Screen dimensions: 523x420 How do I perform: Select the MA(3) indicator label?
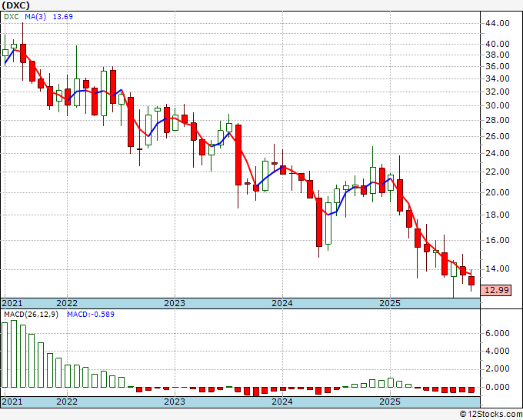[35, 17]
